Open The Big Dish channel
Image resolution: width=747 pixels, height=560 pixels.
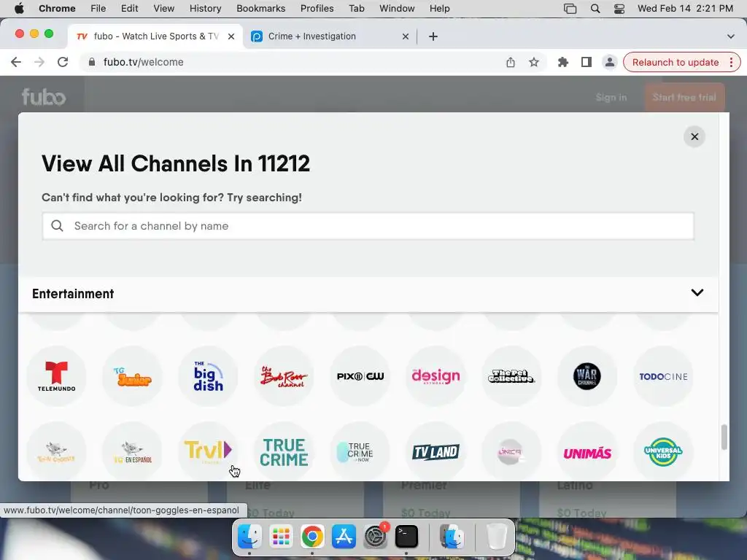(x=208, y=376)
